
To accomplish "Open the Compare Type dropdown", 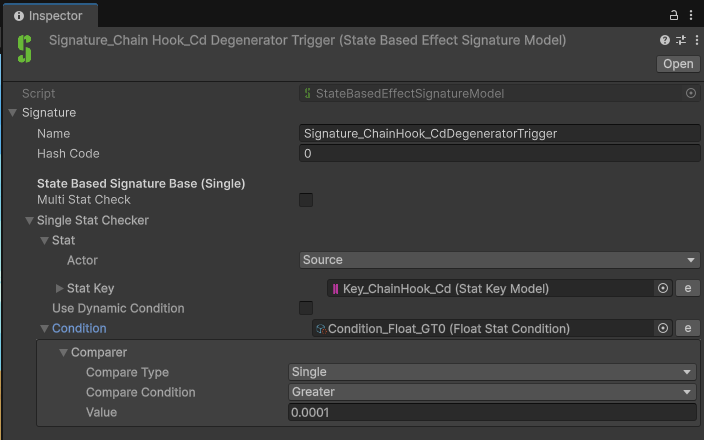I will coord(492,372).
